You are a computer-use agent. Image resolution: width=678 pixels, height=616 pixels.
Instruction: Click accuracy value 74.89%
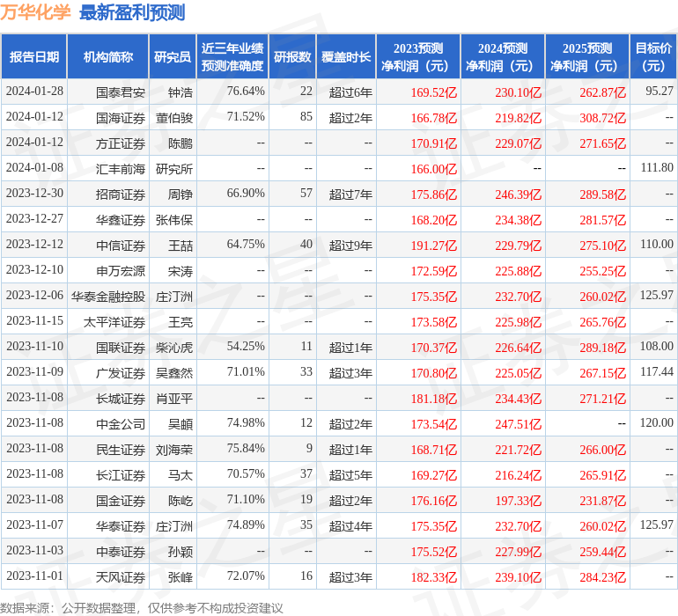246,524
